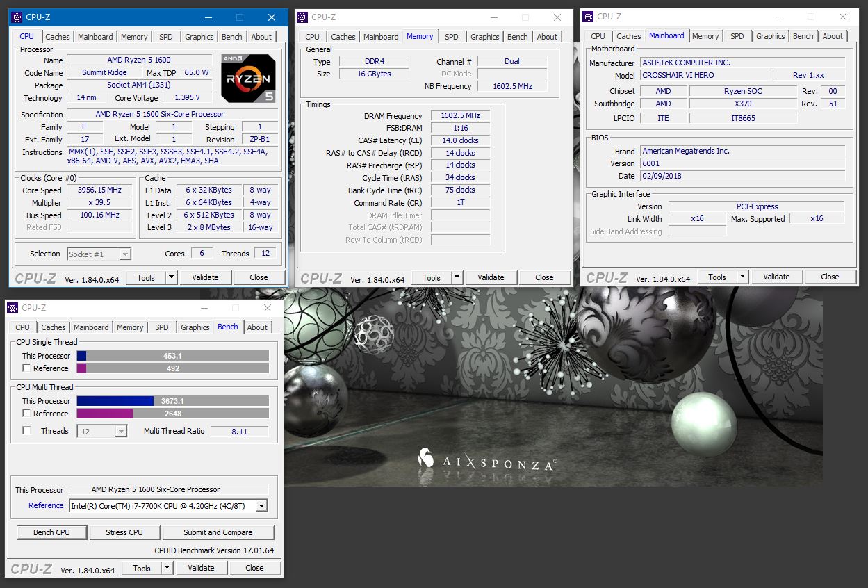Click the Southbridge X370 field
The width and height of the screenshot is (868, 588).
743,104
